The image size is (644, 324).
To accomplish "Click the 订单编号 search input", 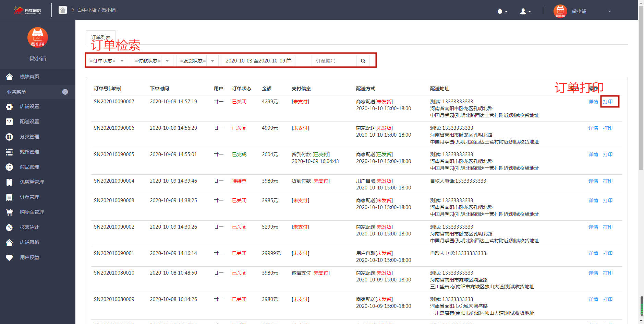I will [334, 61].
